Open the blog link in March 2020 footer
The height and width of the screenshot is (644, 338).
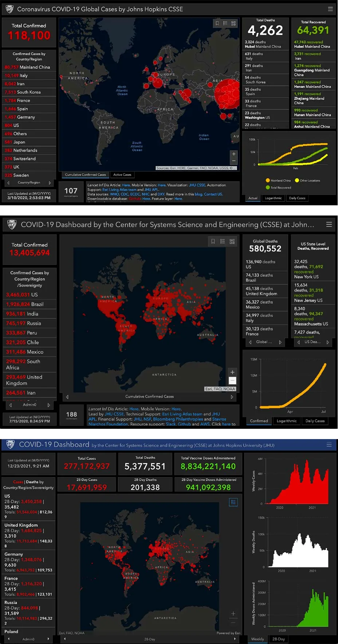[198, 194]
